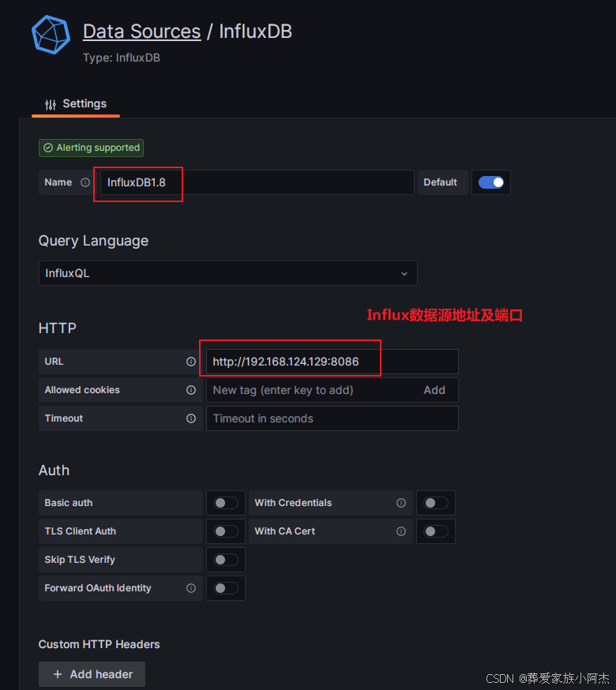Viewport: 616px width, 690px height.
Task: Edit the Name field containing InfluxDB1.8
Action: (257, 182)
